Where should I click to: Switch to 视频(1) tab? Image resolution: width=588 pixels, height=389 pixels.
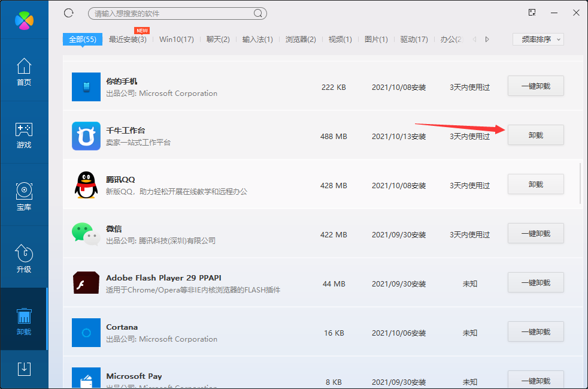[x=340, y=40]
